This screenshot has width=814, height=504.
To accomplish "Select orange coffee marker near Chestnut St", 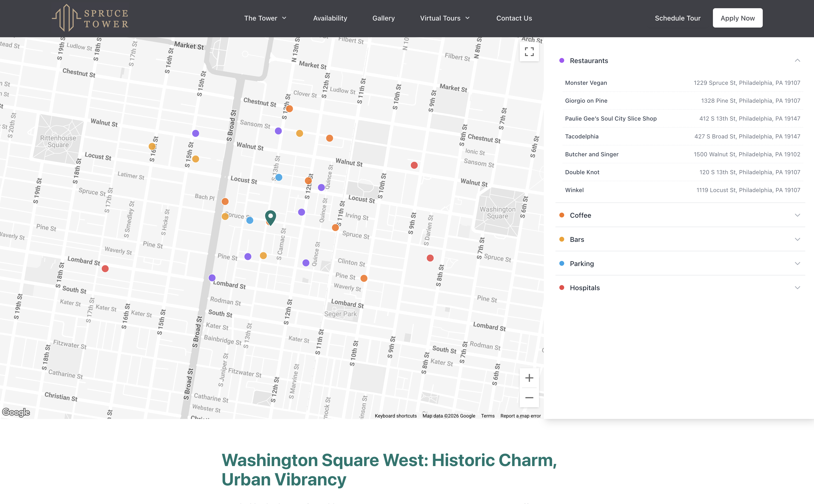I will tap(289, 109).
